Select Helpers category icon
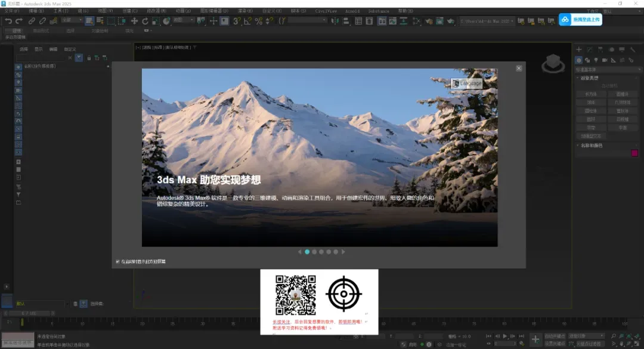 click(x=613, y=60)
